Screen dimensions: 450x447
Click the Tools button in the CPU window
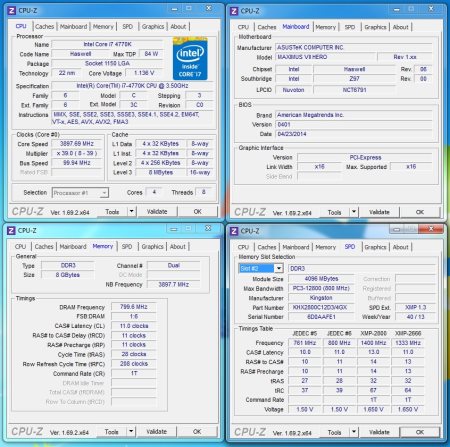coord(112,212)
